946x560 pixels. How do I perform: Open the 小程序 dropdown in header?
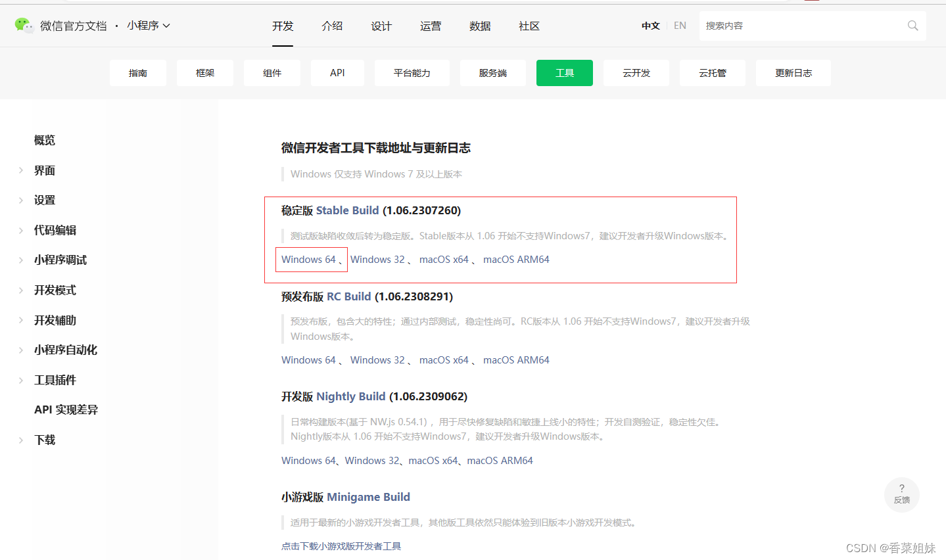click(x=149, y=26)
